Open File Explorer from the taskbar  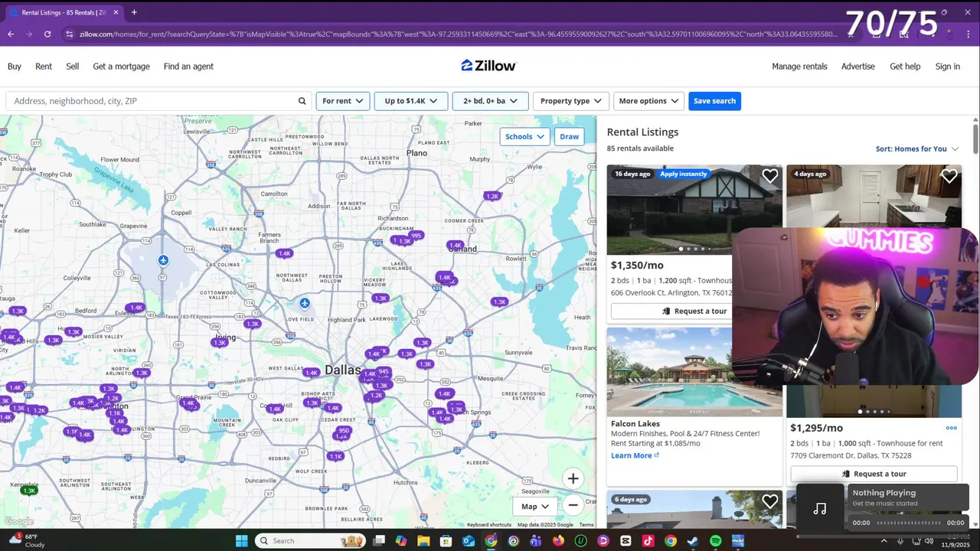click(423, 541)
